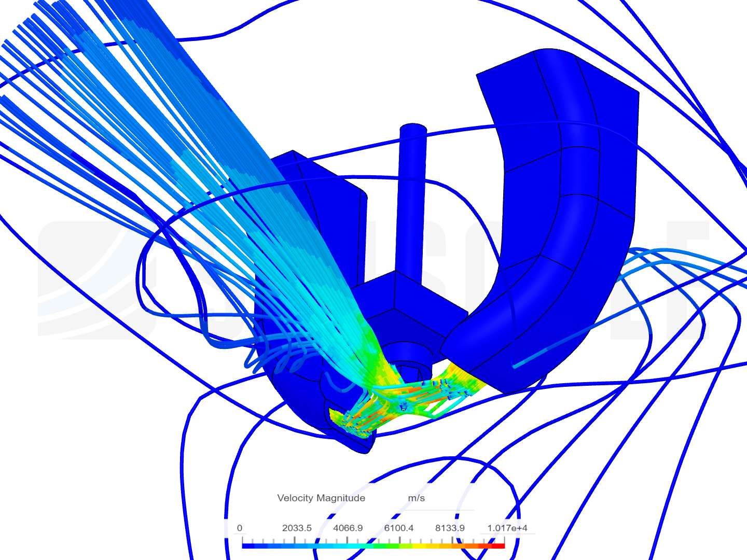Click the 2033.5 scale label

pyautogui.click(x=297, y=527)
